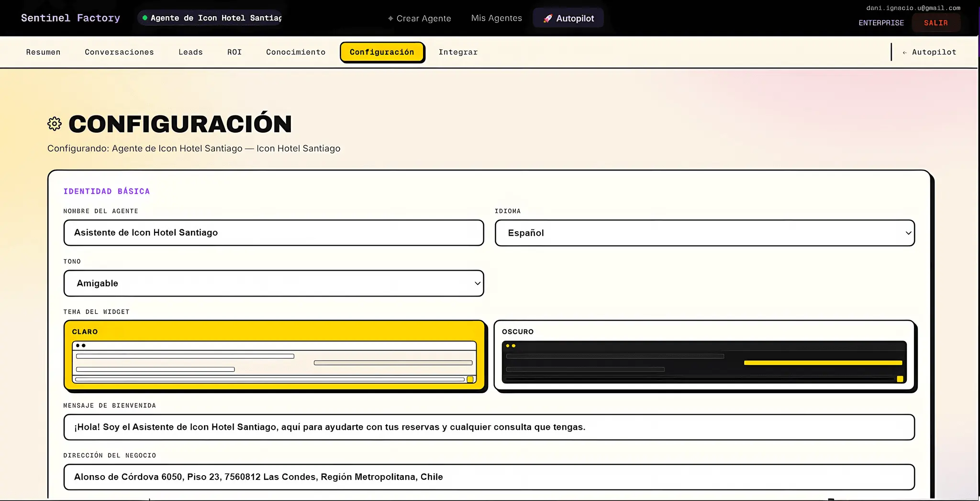Switch to the Resumen tab

click(x=43, y=52)
